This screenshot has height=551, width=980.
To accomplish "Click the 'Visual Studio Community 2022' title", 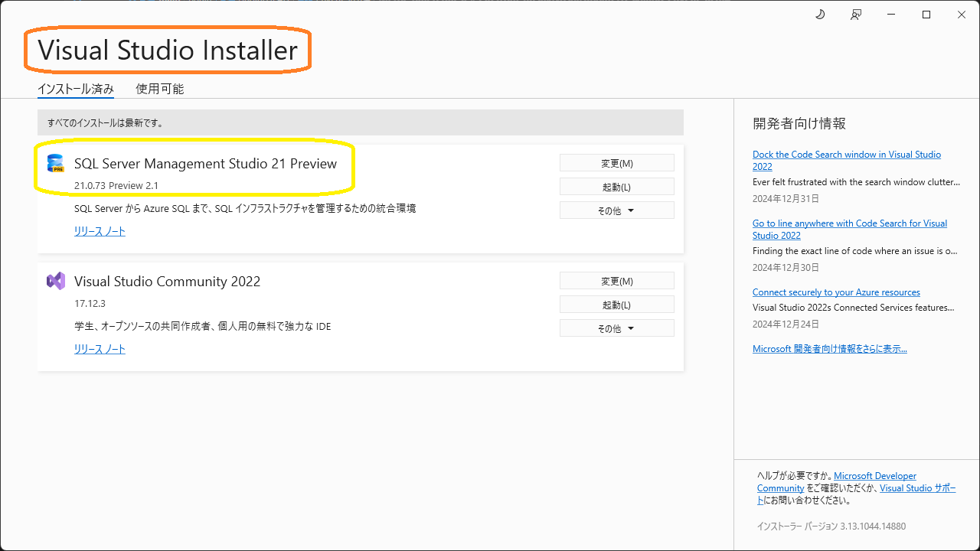I will (167, 282).
